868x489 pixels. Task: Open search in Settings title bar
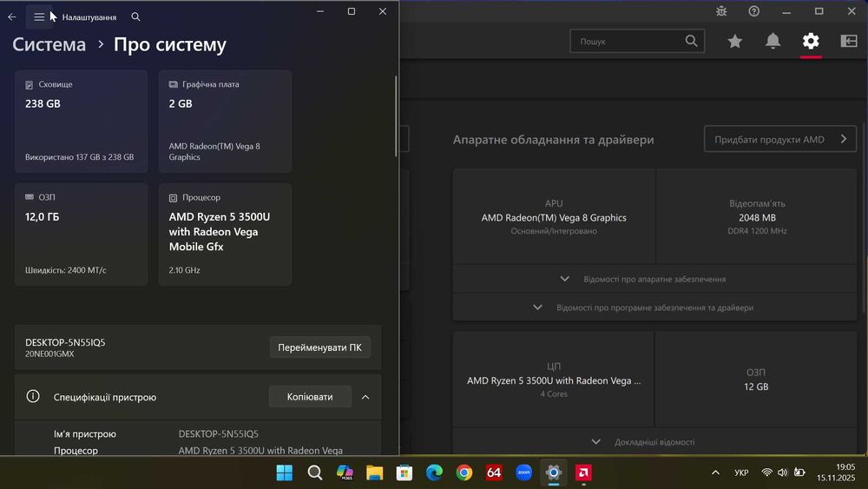point(135,17)
